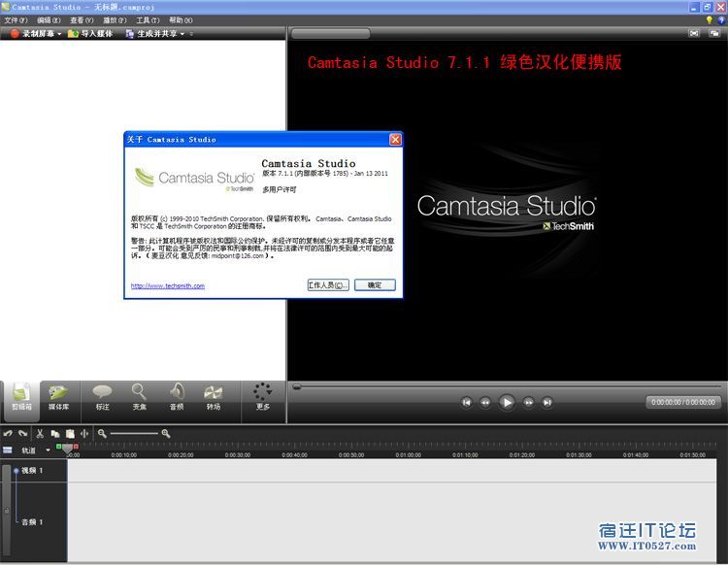
Task: Click the track view list icon
Action: click(x=8, y=449)
